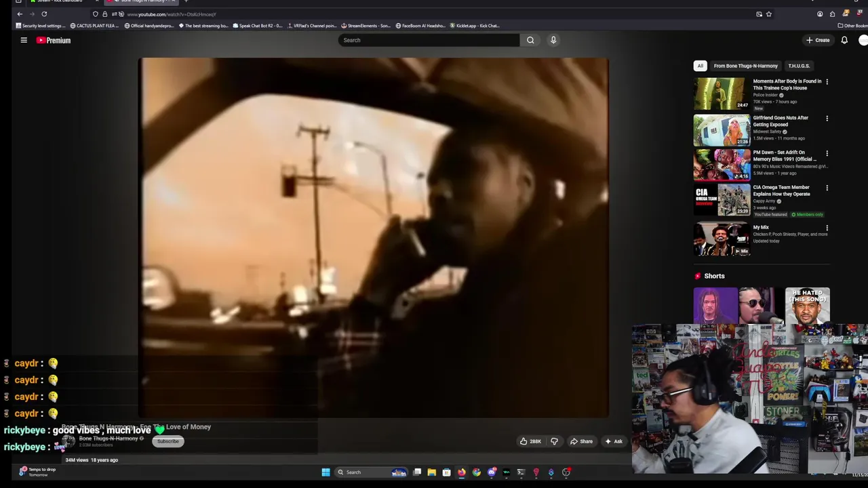Open the Ask AI button

[x=614, y=441]
